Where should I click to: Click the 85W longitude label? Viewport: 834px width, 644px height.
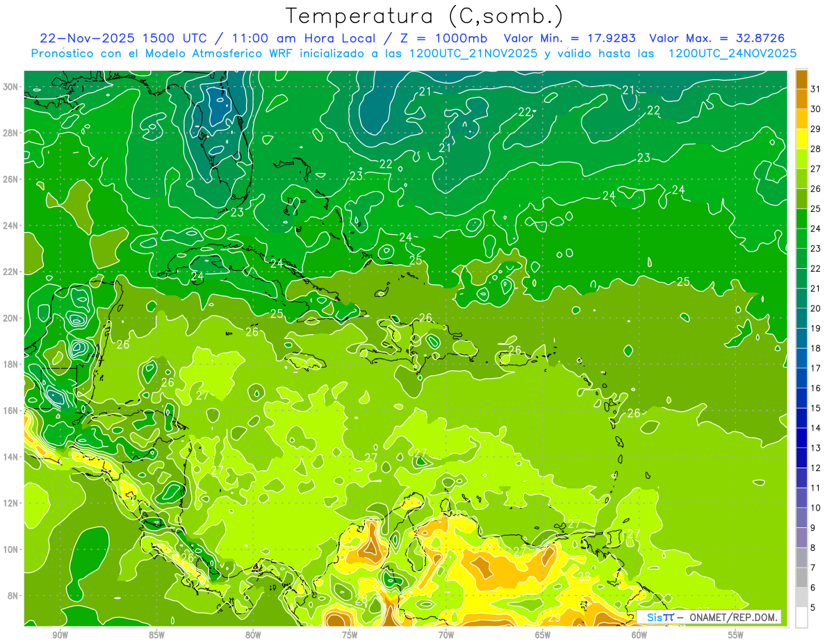point(156,635)
